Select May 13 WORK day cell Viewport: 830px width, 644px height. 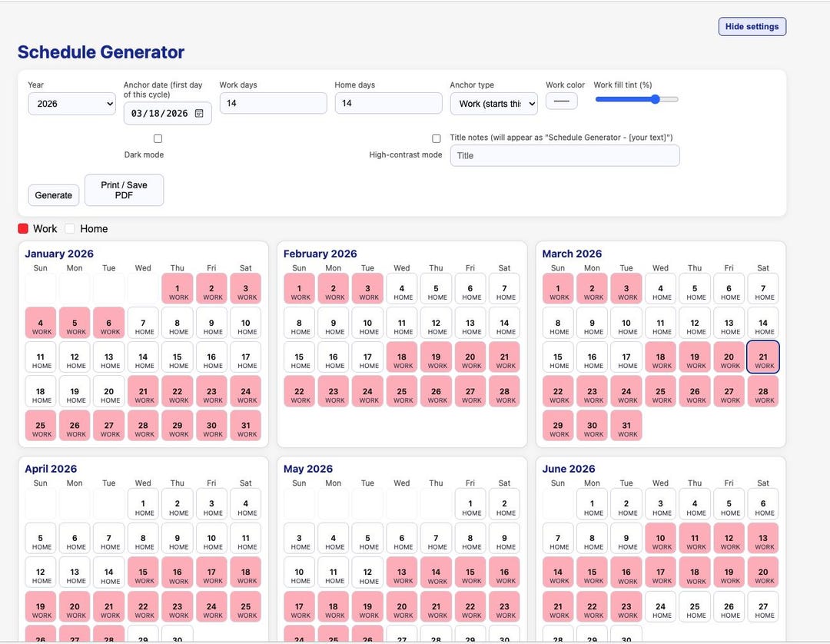(402, 572)
